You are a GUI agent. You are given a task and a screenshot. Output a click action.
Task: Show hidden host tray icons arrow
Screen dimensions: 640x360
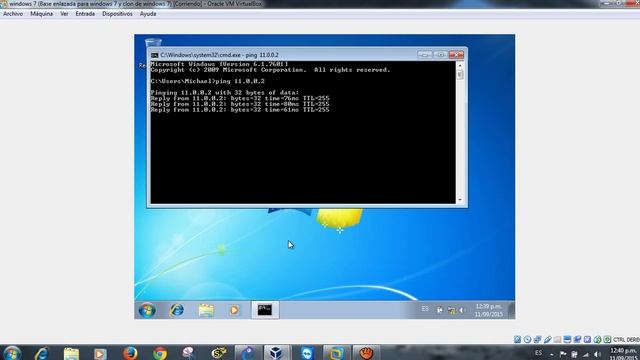point(551,354)
